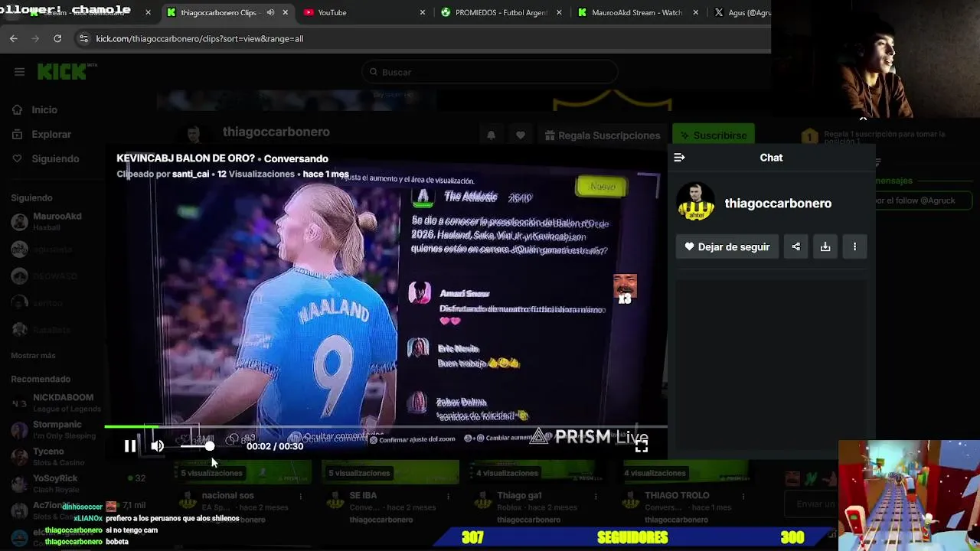
Task: Open the clip's three-dot options menu
Action: (x=854, y=246)
